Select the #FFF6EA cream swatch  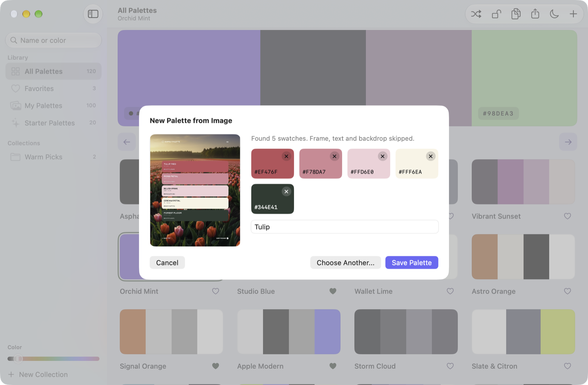coord(417,164)
